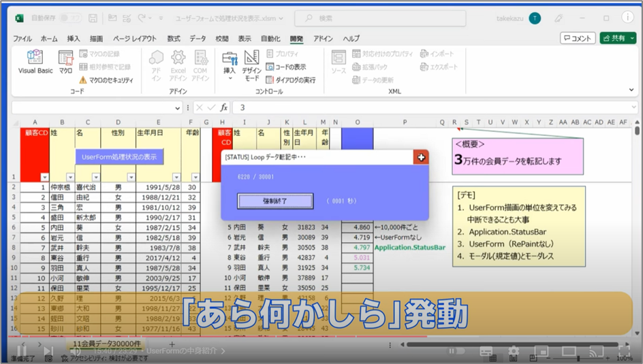Open the 挿入 controls dropdown
The height and width of the screenshot is (364, 643).
coord(230,63)
